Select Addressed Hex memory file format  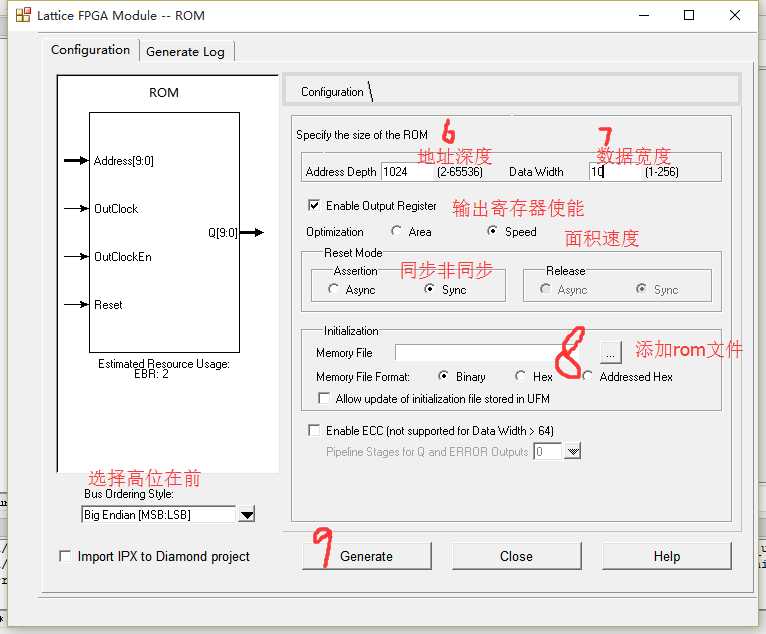[x=588, y=376]
